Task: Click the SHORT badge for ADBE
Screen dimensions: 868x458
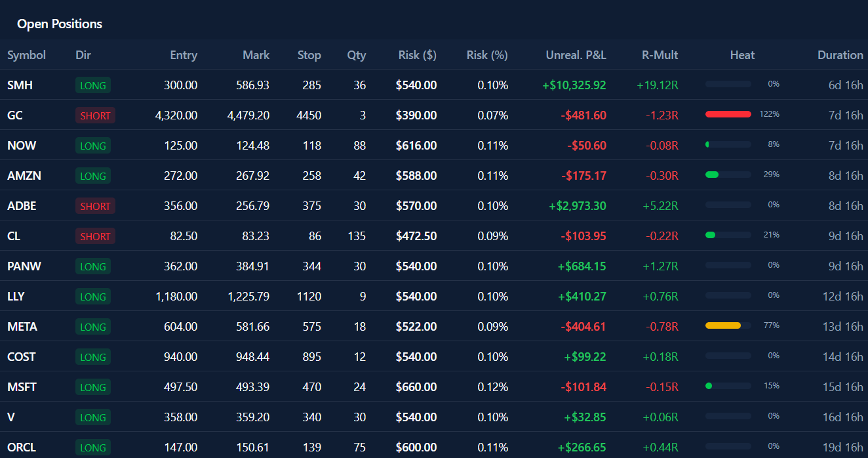Action: click(x=95, y=206)
